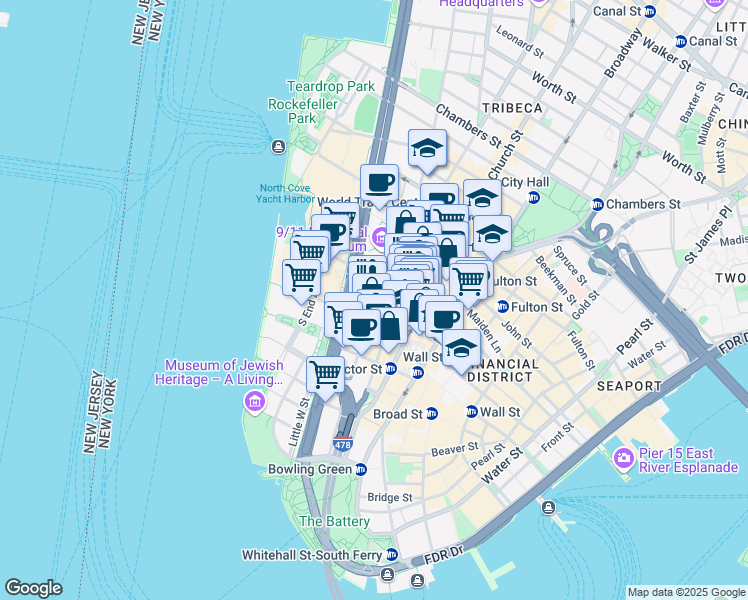Open the coffee cup marker left of Maiden Ln
The height and width of the screenshot is (600, 748).
pos(444,319)
